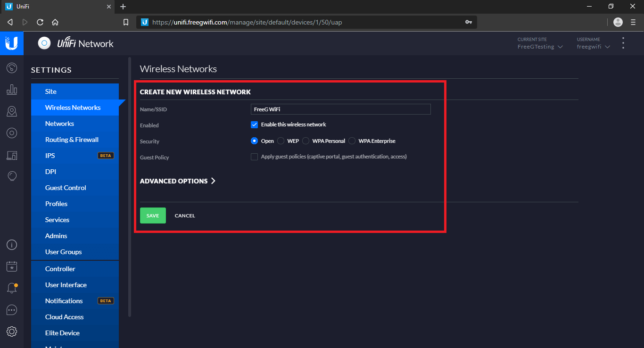Open Site settings
Image resolution: width=644 pixels, height=348 pixels.
click(75, 91)
